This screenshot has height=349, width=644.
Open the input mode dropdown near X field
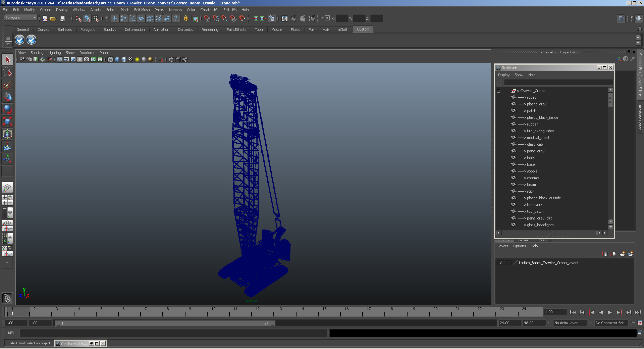click(322, 18)
